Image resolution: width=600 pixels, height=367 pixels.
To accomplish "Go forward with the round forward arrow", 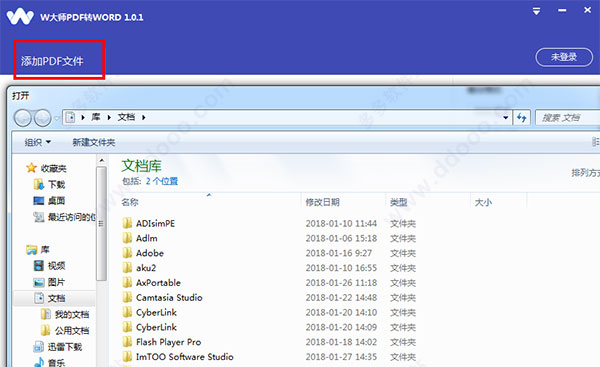I will (x=42, y=117).
